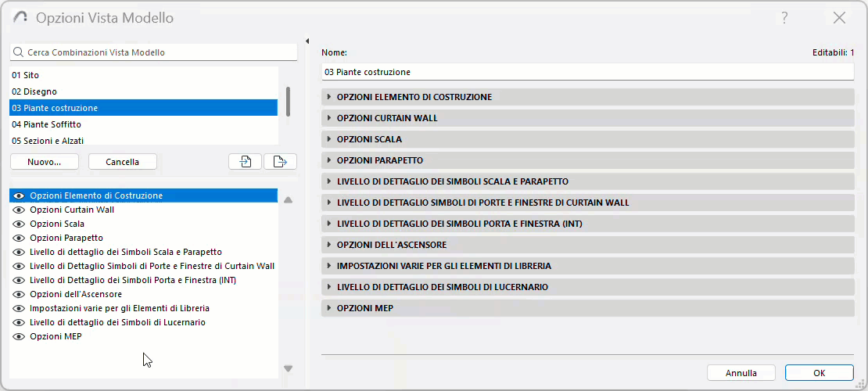Select the 04 Piante Soffitto combination

(x=143, y=124)
